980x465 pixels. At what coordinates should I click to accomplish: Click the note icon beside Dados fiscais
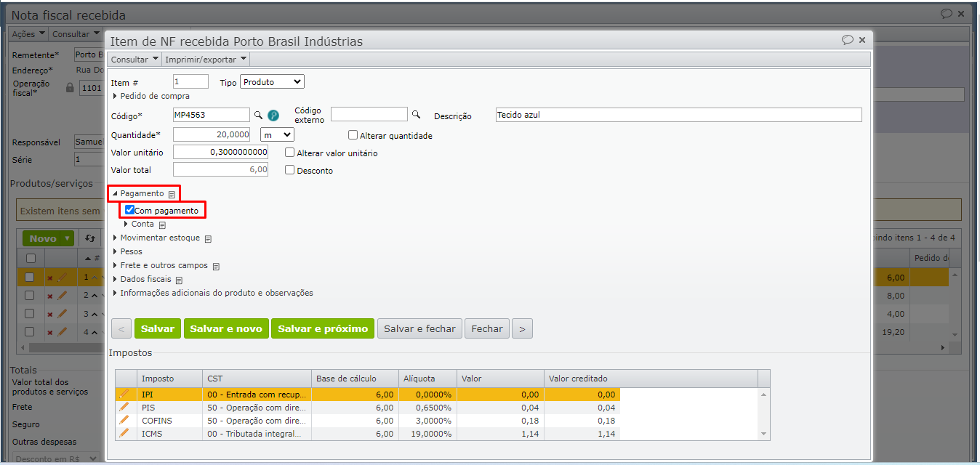point(179,280)
